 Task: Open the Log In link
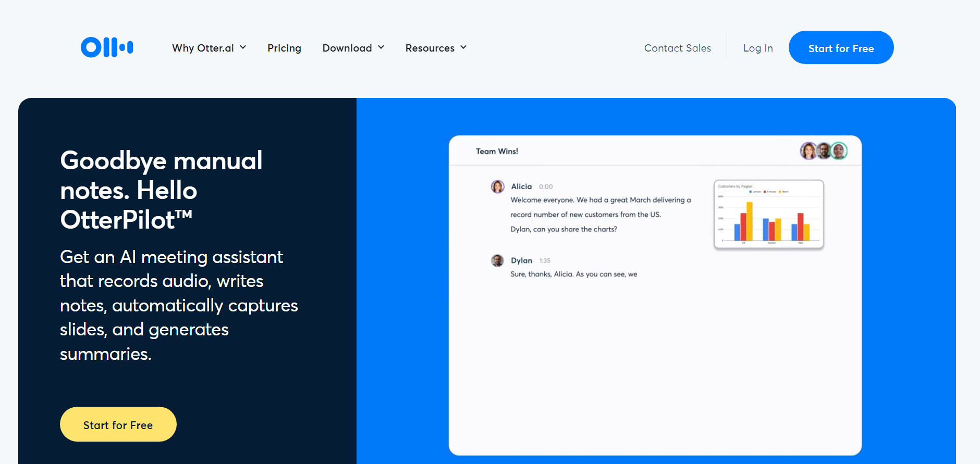pos(758,48)
